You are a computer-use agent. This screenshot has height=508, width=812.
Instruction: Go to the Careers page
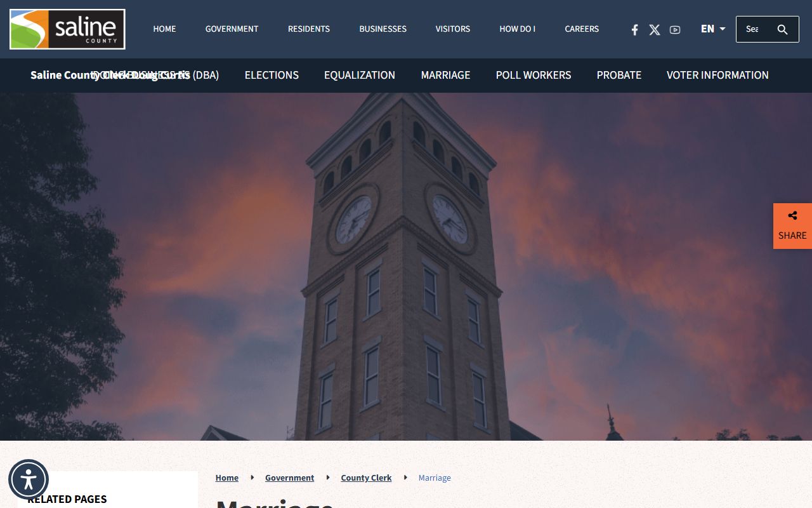click(582, 29)
